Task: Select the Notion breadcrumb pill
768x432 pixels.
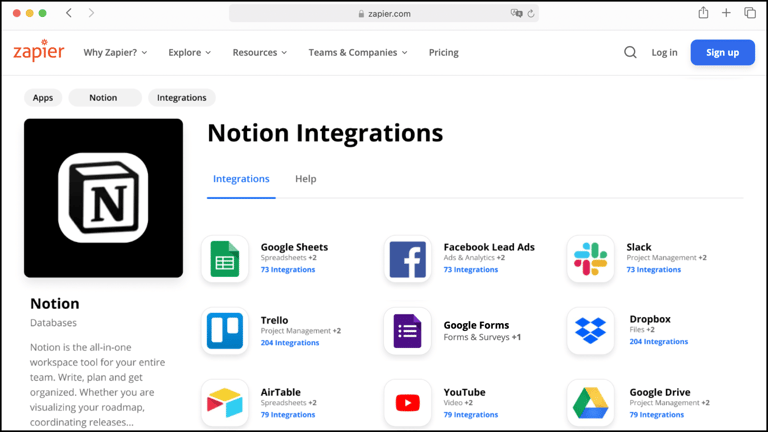Action: [105, 97]
